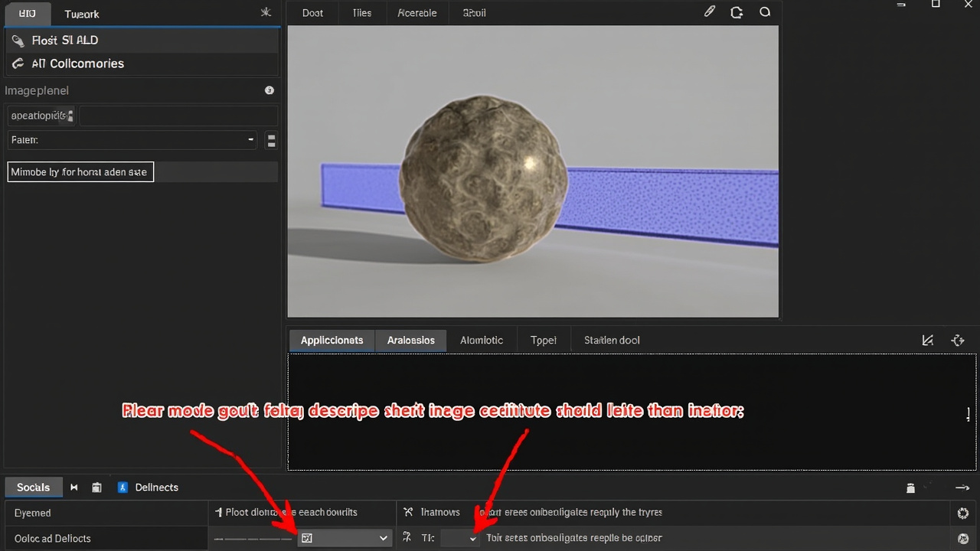Click the small square icon beside Patern field

coord(271,140)
